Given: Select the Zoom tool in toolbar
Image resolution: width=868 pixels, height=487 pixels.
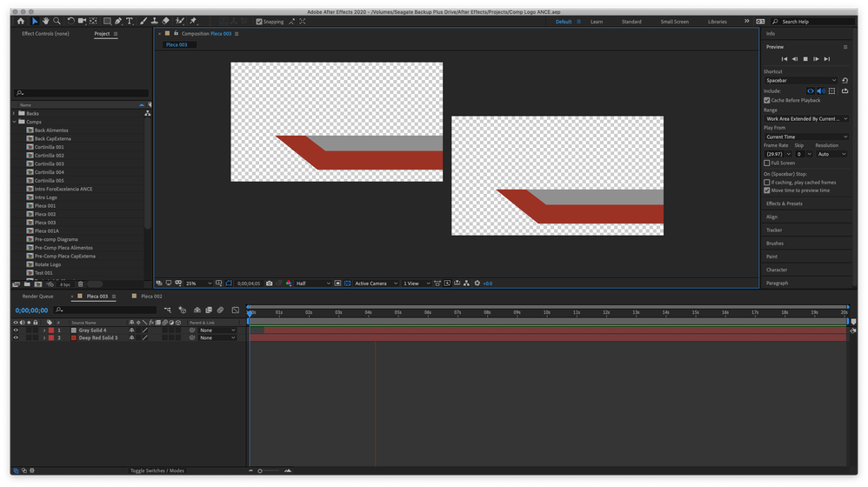Looking at the screenshot, I should (57, 21).
